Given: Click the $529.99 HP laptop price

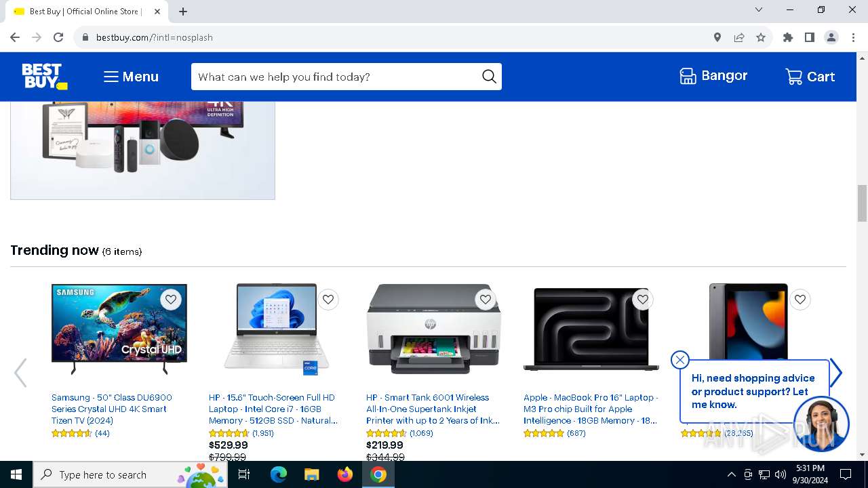Looking at the screenshot, I should [229, 445].
